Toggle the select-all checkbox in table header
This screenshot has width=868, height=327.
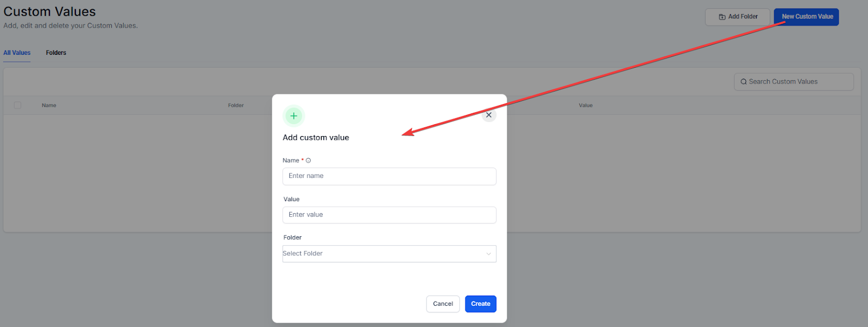[17, 105]
